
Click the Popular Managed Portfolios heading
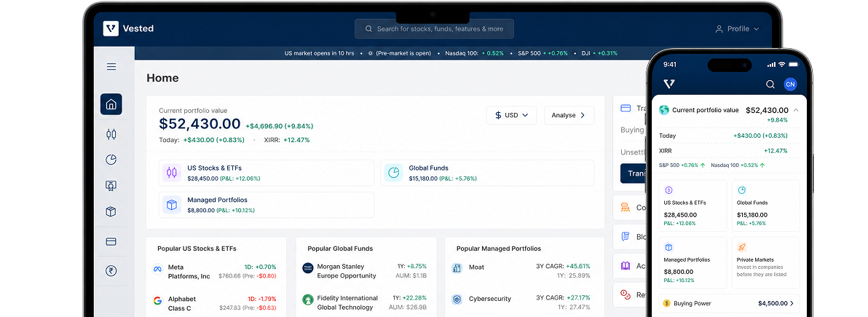499,248
